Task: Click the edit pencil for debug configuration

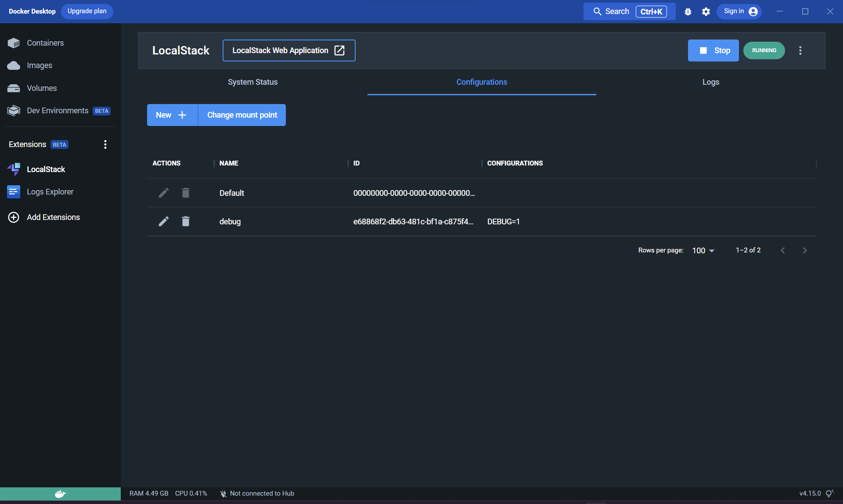Action: coord(163,221)
